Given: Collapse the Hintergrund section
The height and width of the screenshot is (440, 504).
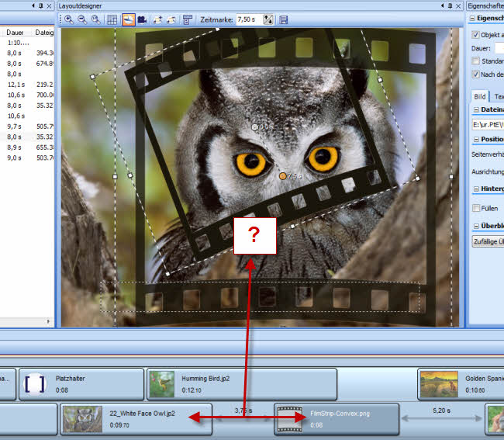Looking at the screenshot, I should (x=475, y=189).
